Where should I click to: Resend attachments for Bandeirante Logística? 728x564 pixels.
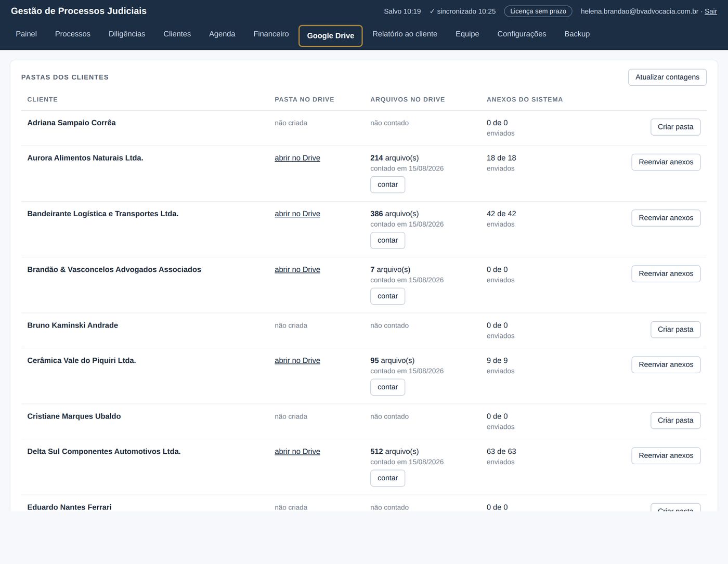pos(666,218)
